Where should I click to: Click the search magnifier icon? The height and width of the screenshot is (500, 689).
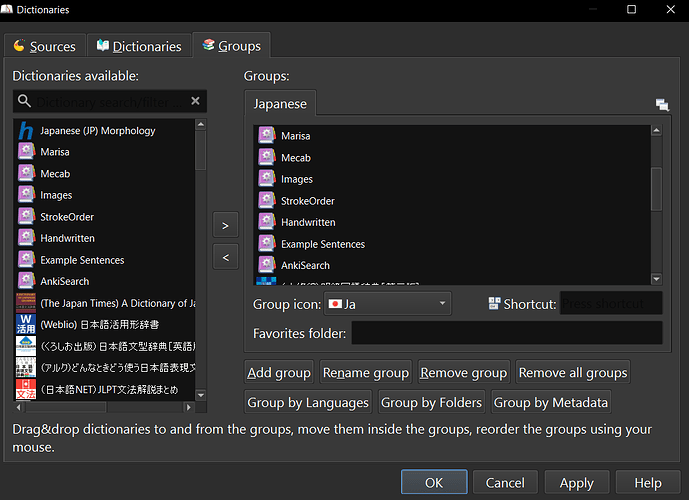pyautogui.click(x=24, y=101)
